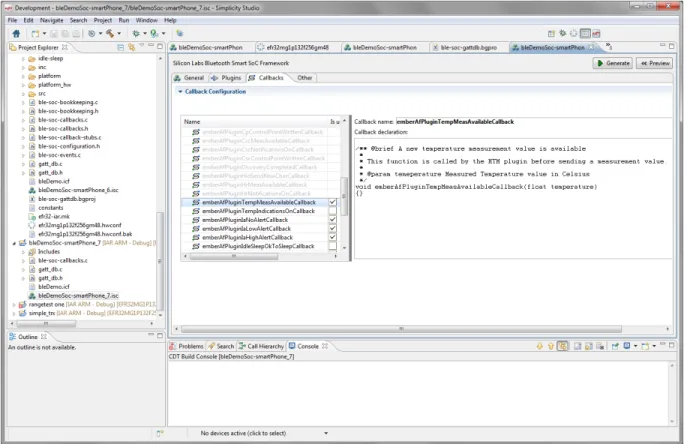The width and height of the screenshot is (687, 444).
Task: Click the New project wizard toolbar icon
Action: pos(35,33)
